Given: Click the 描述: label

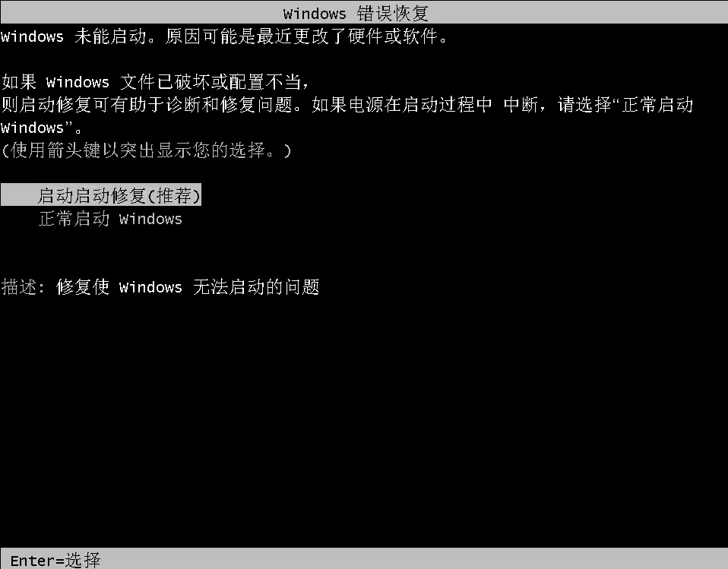Looking at the screenshot, I should click(x=23, y=287).
